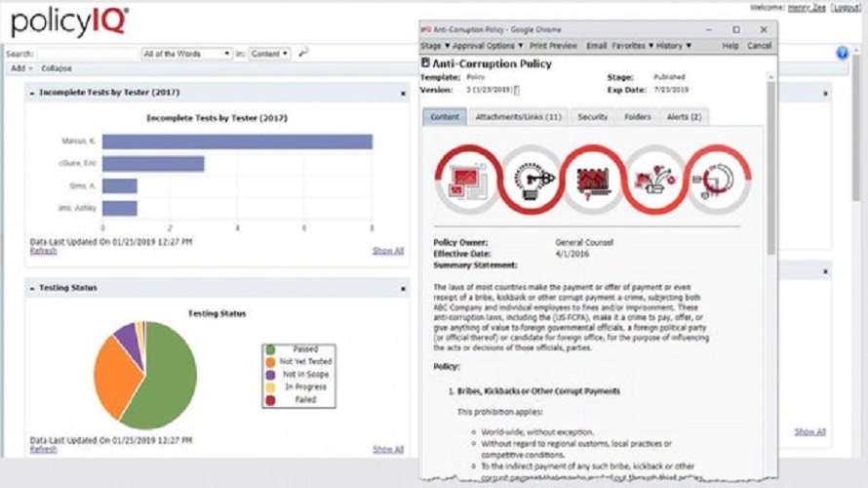
Task: Close the Incomplete Tests by Tester widget
Action: click(x=403, y=94)
